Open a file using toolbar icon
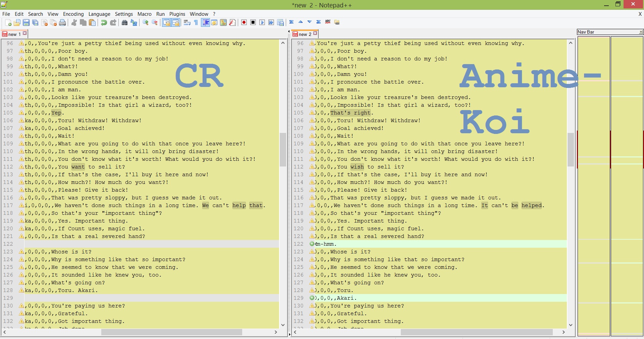Viewport: 644px width, 339px height. click(x=17, y=22)
